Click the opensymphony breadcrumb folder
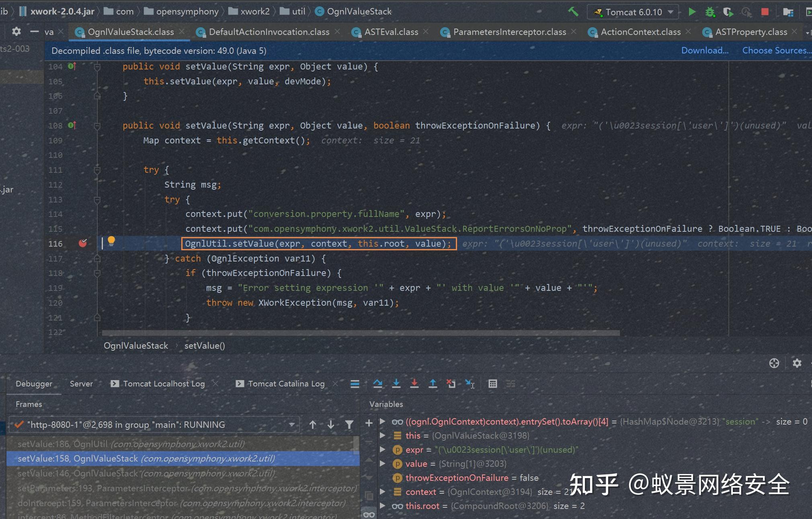 (x=187, y=12)
